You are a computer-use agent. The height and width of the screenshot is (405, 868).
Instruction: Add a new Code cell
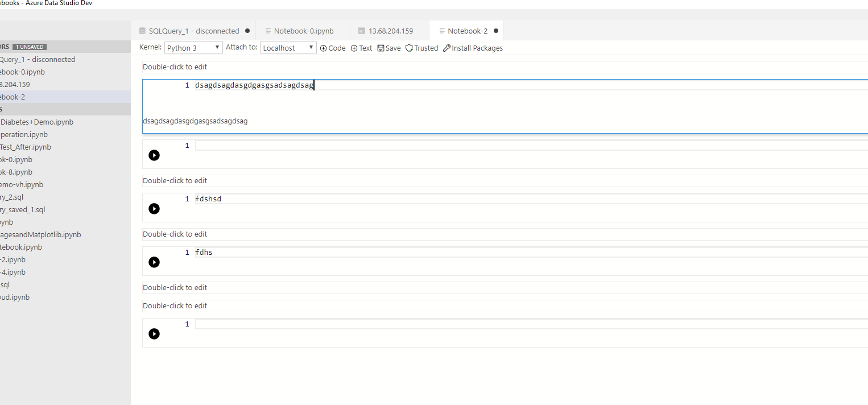[333, 48]
